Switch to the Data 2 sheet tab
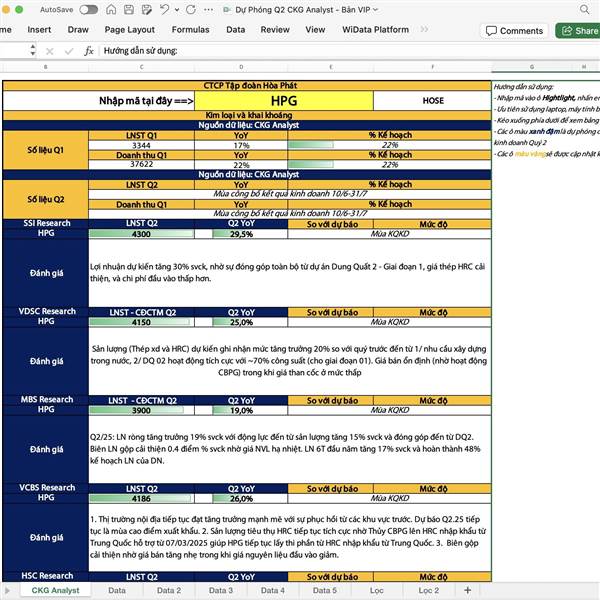 [169, 590]
